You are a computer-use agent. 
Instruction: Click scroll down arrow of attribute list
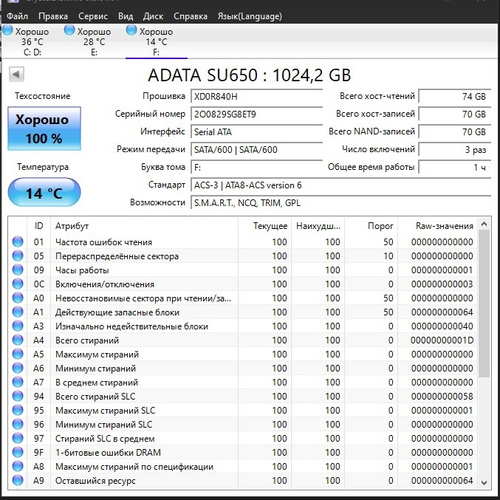(x=484, y=482)
